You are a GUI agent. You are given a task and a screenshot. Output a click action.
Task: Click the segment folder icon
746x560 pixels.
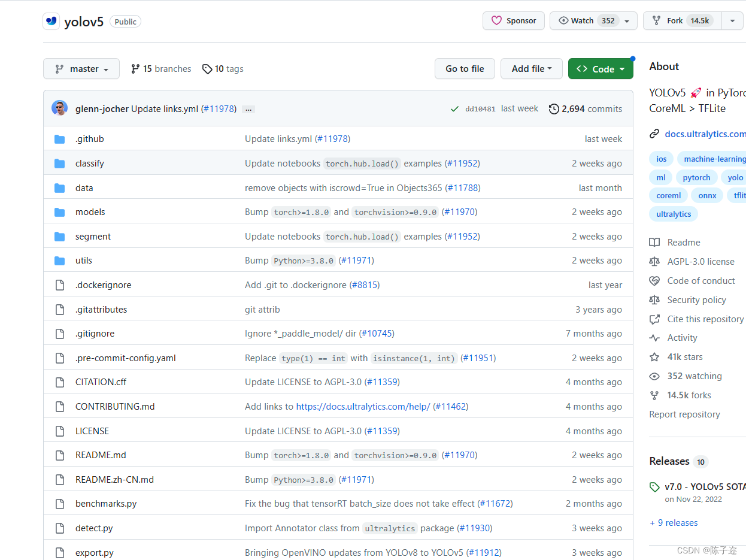point(59,237)
